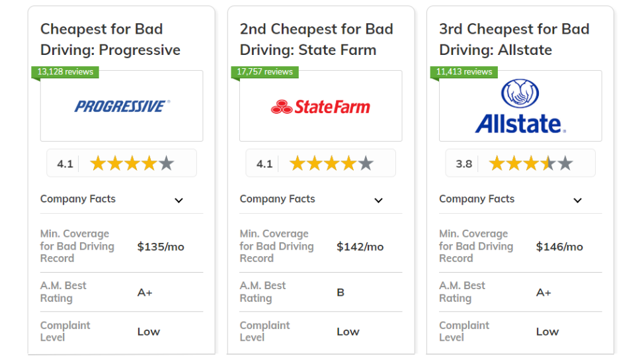Open the Cheapest for Bad Driving: Progressive heading
Image resolution: width=644 pixels, height=362 pixels.
[110, 40]
